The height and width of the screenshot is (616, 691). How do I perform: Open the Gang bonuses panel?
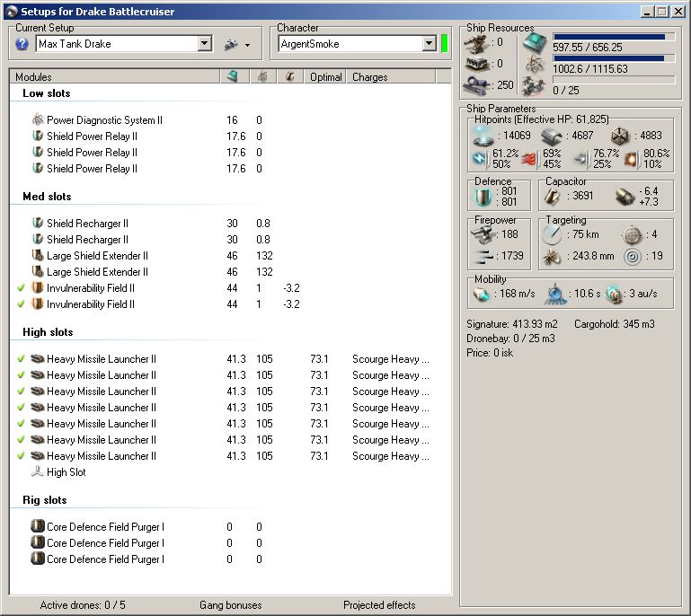click(230, 605)
